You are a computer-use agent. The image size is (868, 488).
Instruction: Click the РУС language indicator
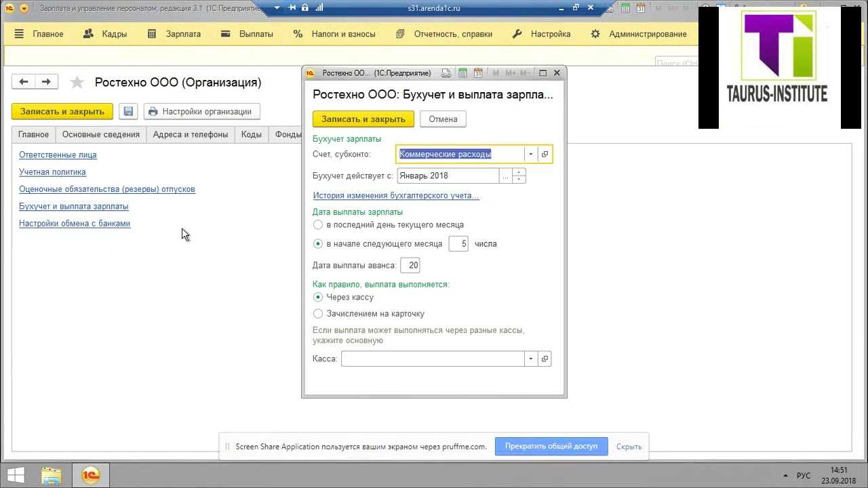coord(804,476)
